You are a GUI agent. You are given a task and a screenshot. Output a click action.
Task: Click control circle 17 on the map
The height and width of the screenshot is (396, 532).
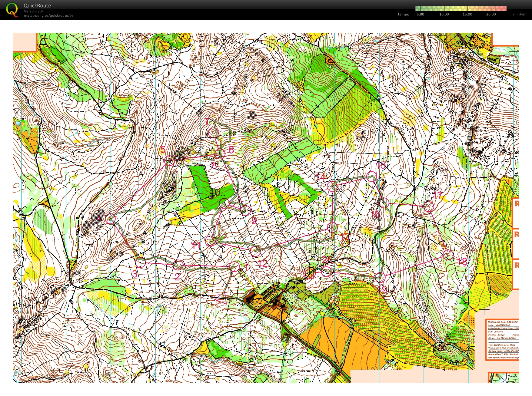click(x=428, y=206)
